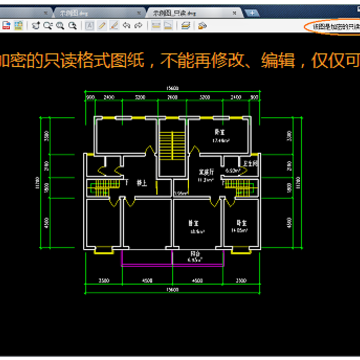Click the magenta balcony outline
Viewport: 360px width, 360px height.
[x=172, y=258]
